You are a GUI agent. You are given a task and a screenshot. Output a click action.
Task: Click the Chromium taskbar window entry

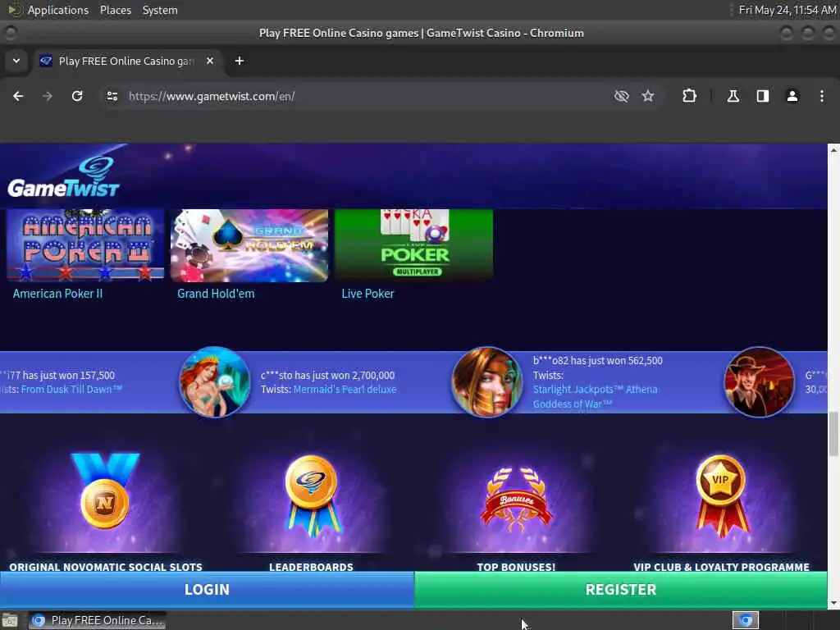[97, 620]
